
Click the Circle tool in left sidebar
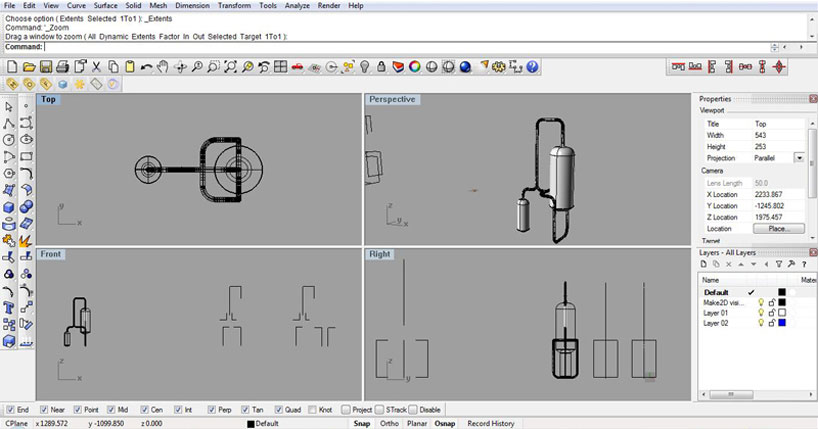tap(9, 140)
